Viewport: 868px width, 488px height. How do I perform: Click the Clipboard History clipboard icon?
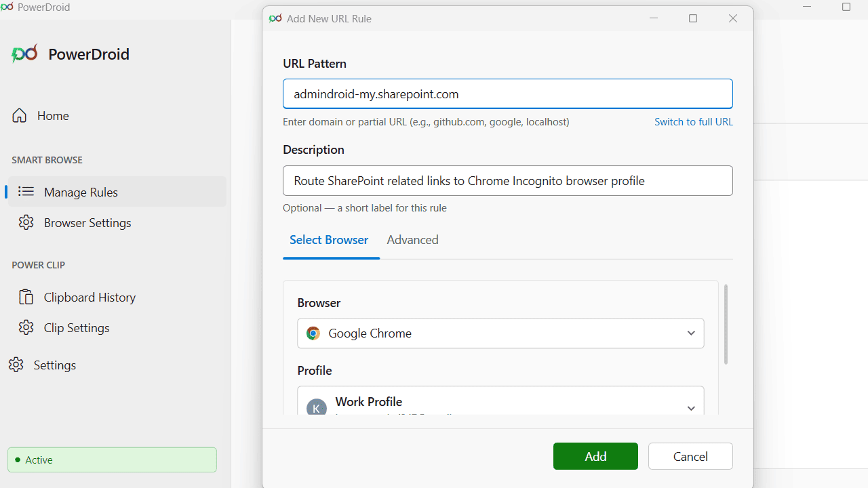(26, 297)
